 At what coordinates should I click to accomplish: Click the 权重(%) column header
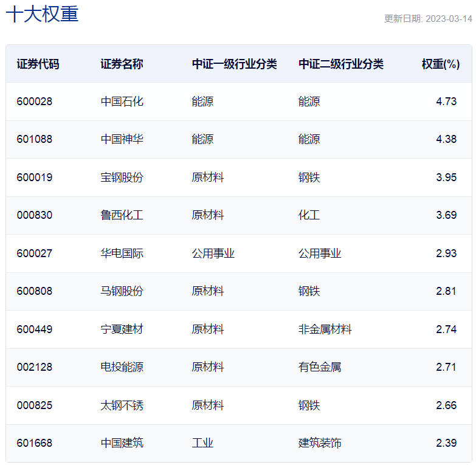441,64
